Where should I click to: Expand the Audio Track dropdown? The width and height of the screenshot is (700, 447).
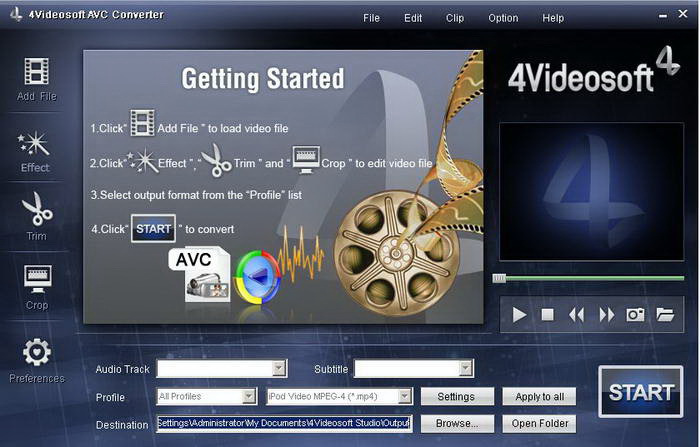[279, 368]
